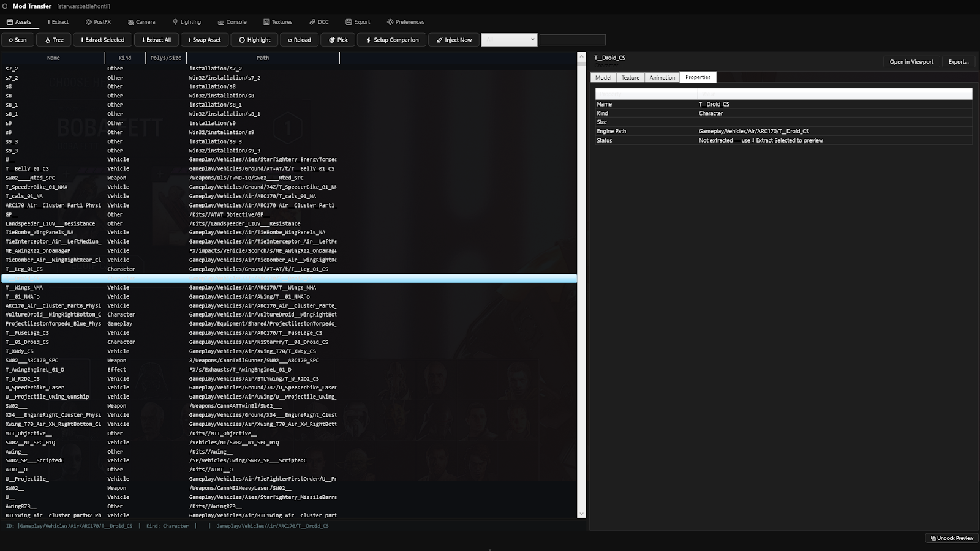Switch to the Texture tab

tap(630, 77)
